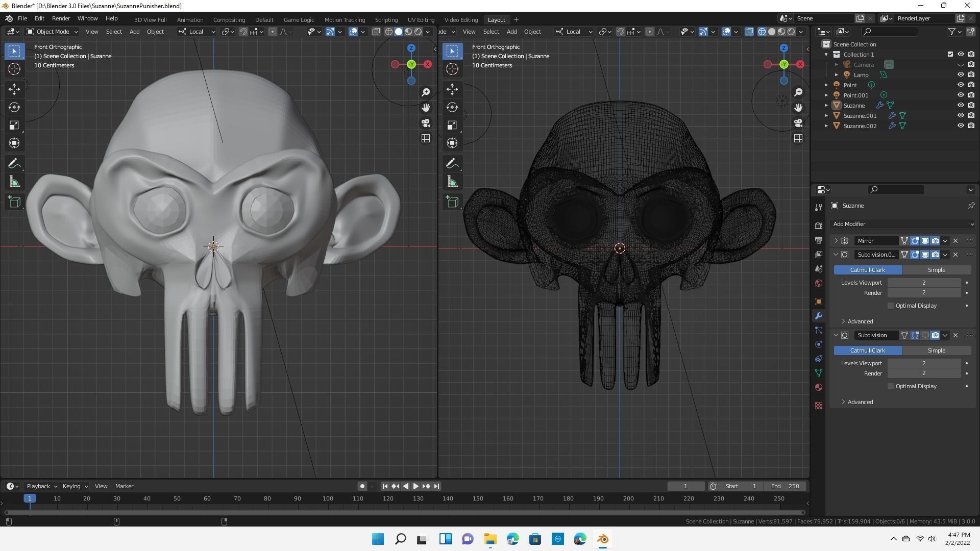The height and width of the screenshot is (551, 980).
Task: Open the Render menu
Action: pyautogui.click(x=61, y=18)
